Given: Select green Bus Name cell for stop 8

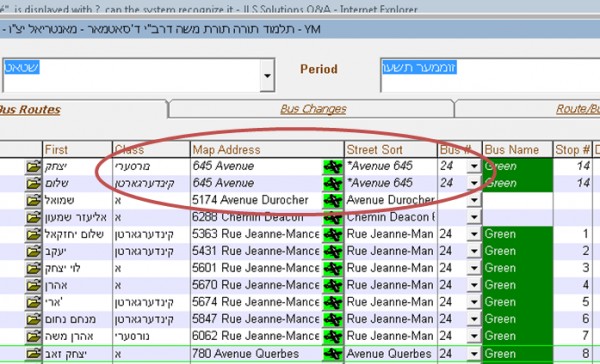Looking at the screenshot, I should 517,354.
